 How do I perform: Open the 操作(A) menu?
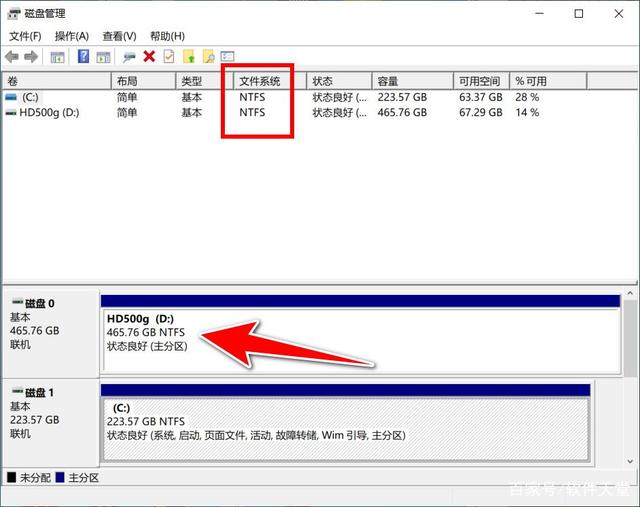tap(72, 36)
